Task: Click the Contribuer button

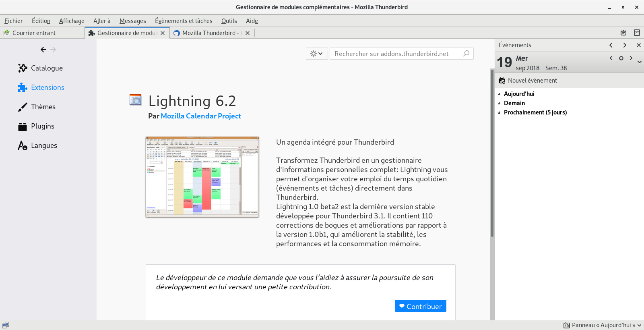Action: pos(420,306)
